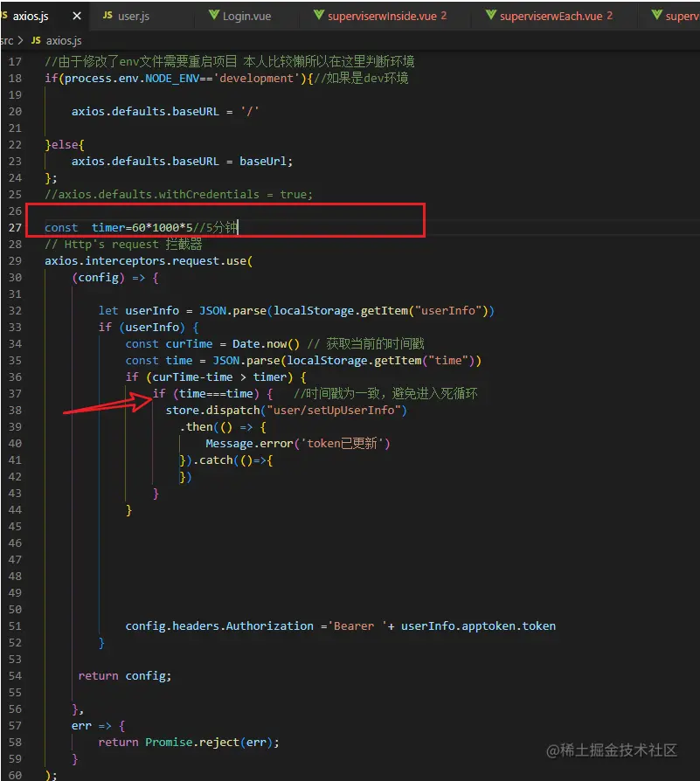Screen dimensions: 700x781
Task: Click on 'axios.interceptors.request.use(' code
Action: click(x=149, y=261)
